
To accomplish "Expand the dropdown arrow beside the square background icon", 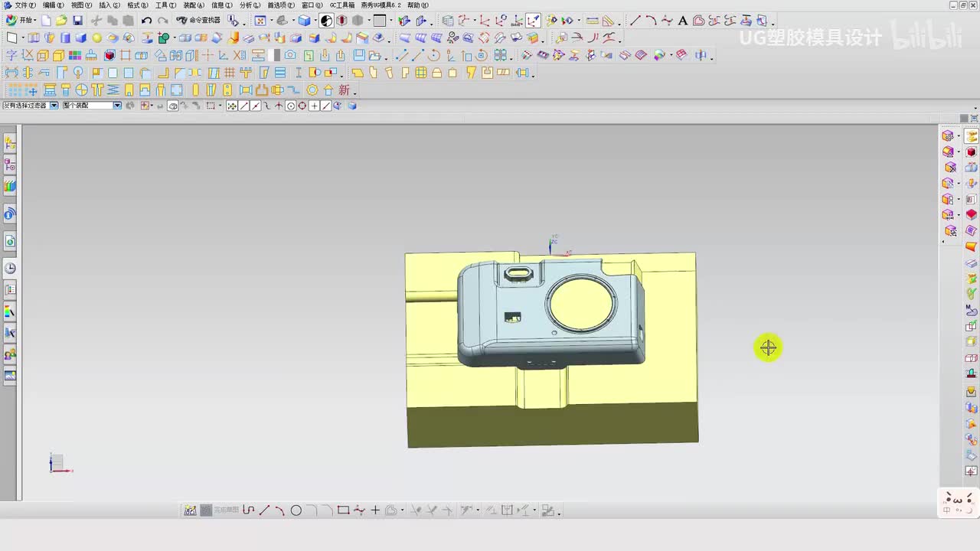I will (x=390, y=21).
